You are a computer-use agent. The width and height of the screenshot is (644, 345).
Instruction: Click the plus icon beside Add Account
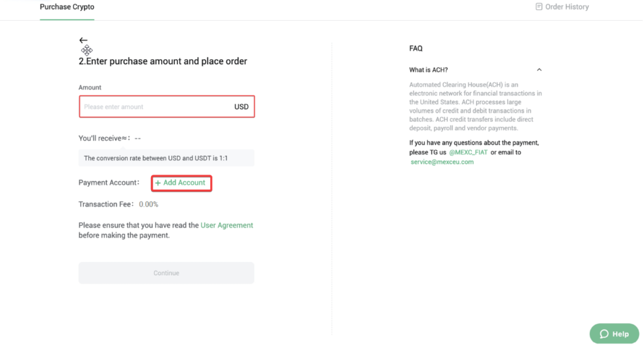point(158,183)
